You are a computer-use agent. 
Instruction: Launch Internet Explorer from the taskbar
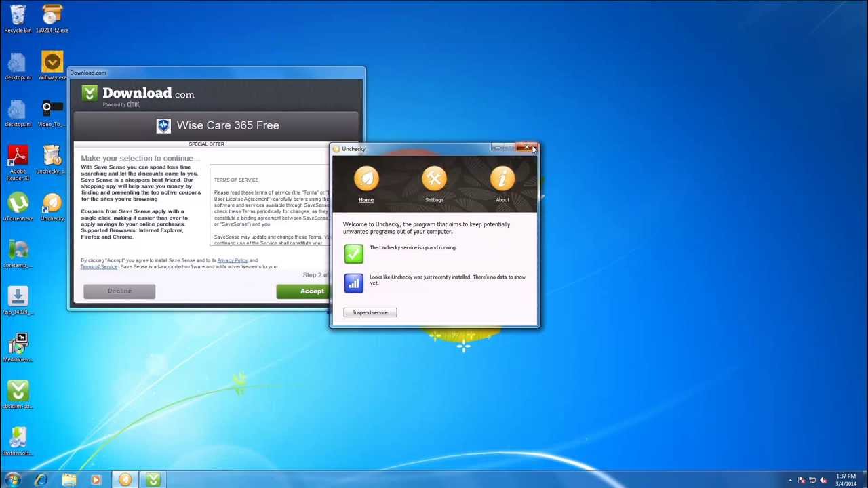tap(41, 480)
